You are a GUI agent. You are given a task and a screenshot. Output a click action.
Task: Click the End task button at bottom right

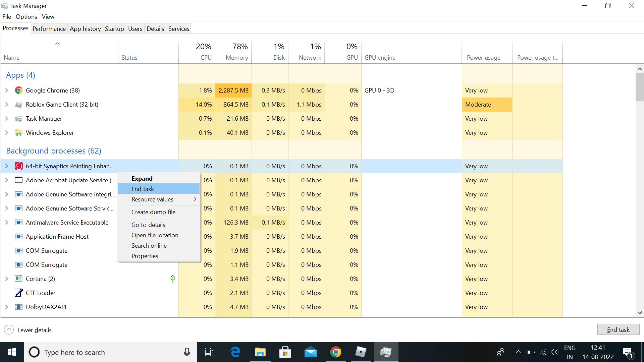[618, 329]
